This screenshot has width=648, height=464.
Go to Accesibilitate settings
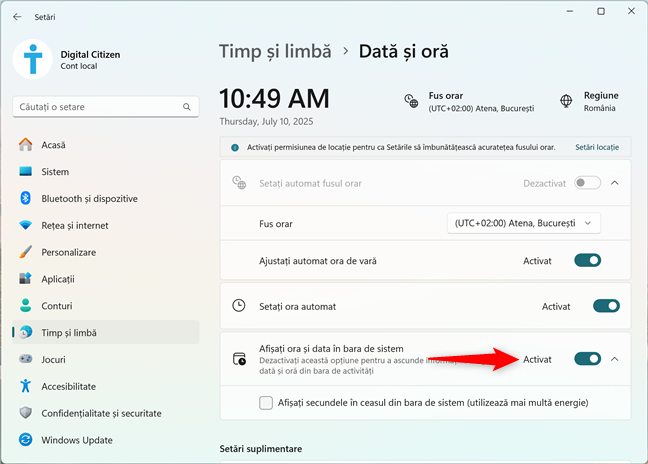106,386
